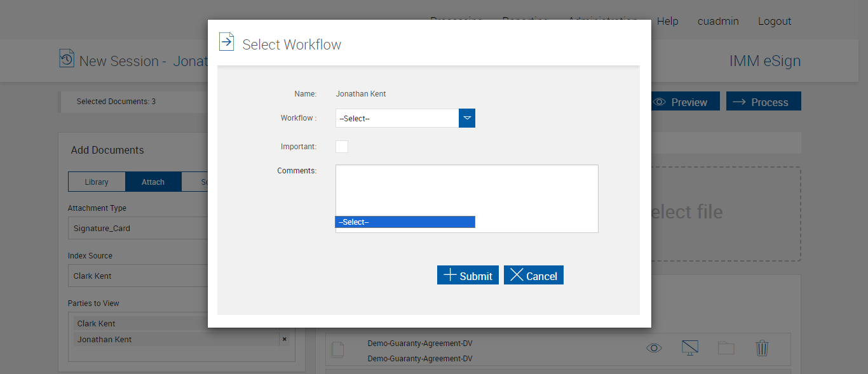Click the eye icon for Demo-Guaranty-Agreement-DV

[654, 348]
